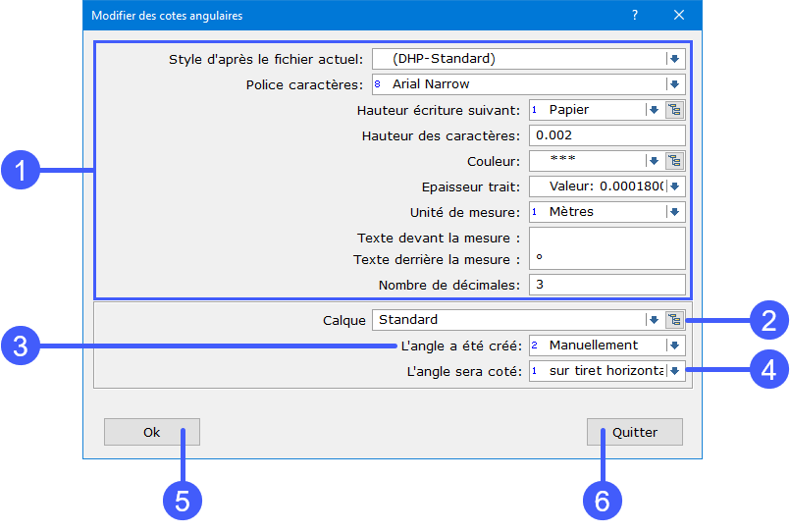Open the Couleur dropdown arrow
Viewport: 790px width, 532px height.
click(654, 161)
